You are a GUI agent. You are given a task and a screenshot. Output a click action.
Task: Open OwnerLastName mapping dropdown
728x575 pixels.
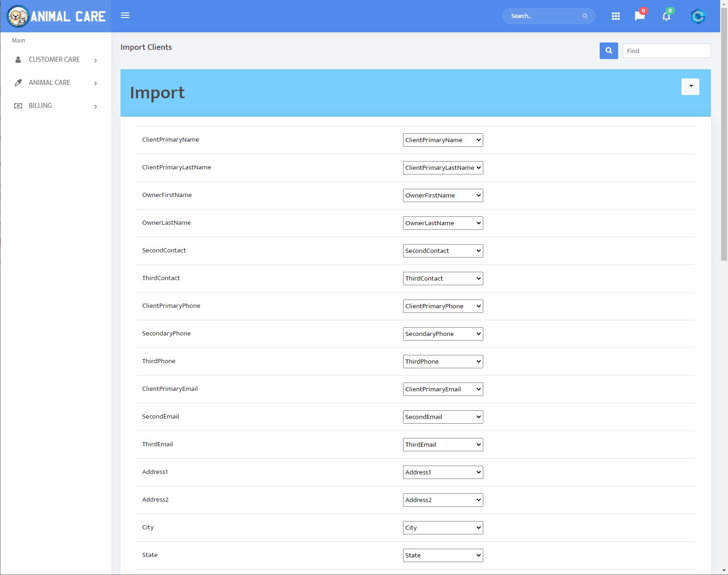(443, 223)
